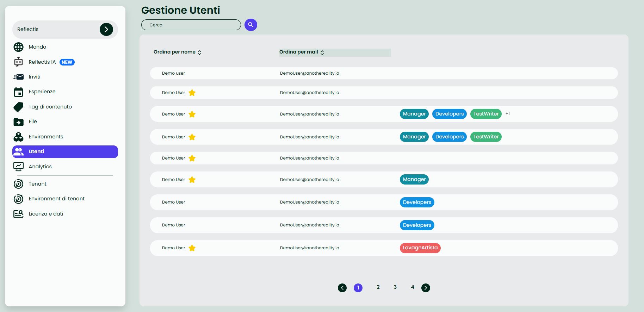The image size is (644, 312).
Task: Open Licenza e dati menu item
Action: tap(46, 214)
